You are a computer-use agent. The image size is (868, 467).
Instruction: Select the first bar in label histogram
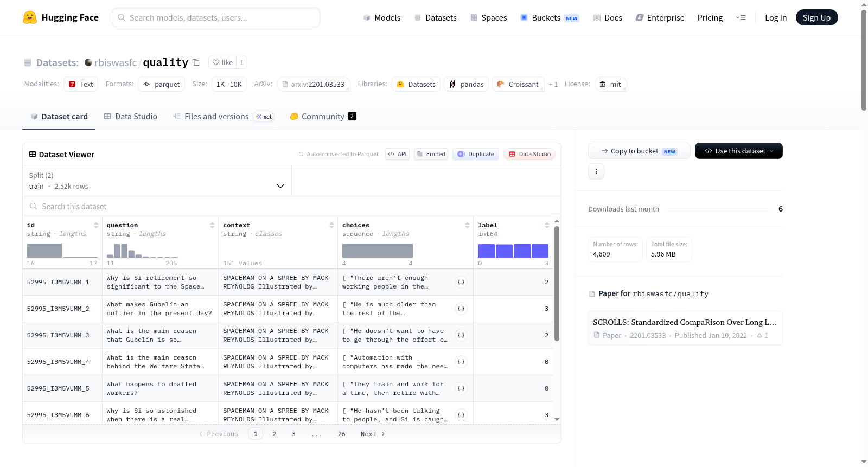486,251
